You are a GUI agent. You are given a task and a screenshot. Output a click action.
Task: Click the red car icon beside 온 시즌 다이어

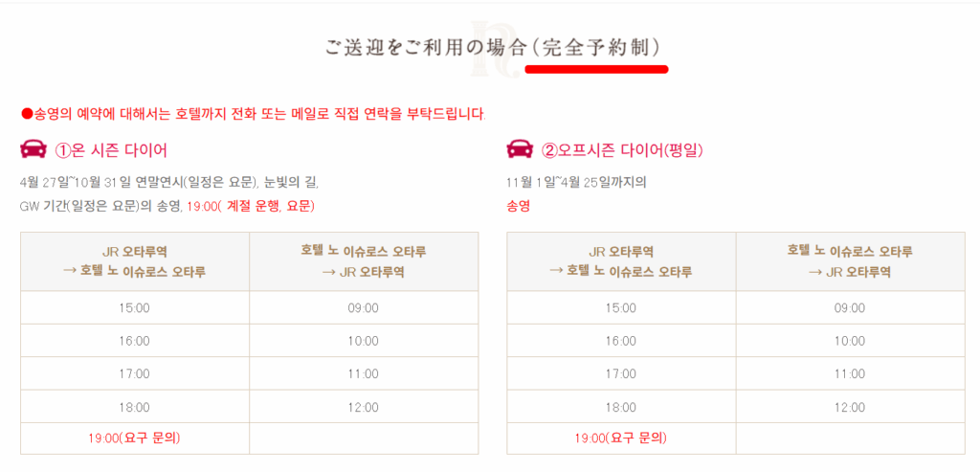(x=33, y=149)
